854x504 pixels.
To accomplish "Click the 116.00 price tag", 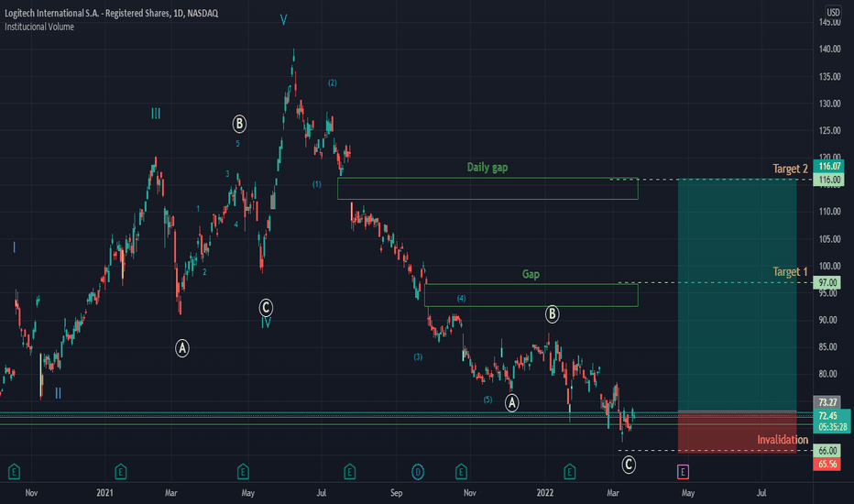I will click(x=828, y=180).
